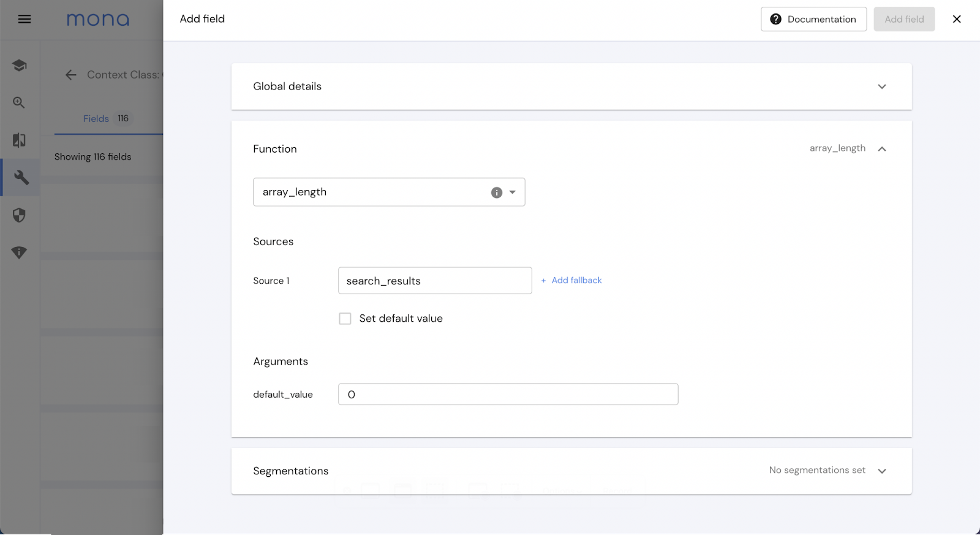This screenshot has width=980, height=535.
Task: Go back using the Context Class arrow
Action: [x=71, y=75]
